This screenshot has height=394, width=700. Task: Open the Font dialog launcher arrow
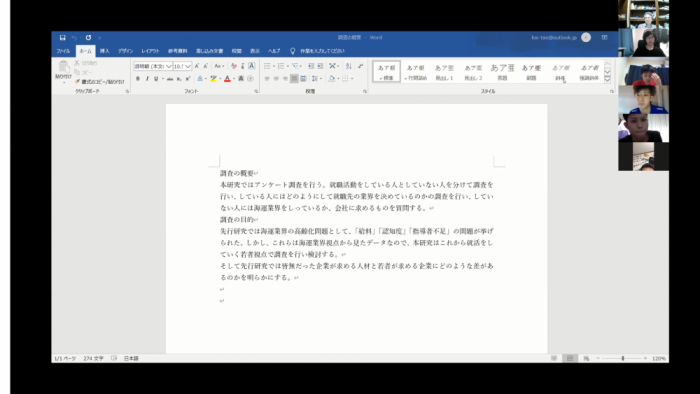click(x=256, y=91)
